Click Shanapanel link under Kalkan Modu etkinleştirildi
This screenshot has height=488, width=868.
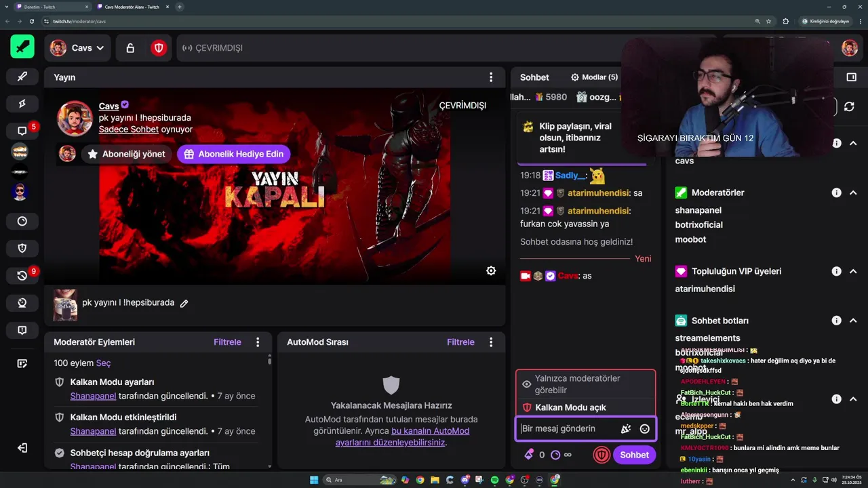pos(93,431)
